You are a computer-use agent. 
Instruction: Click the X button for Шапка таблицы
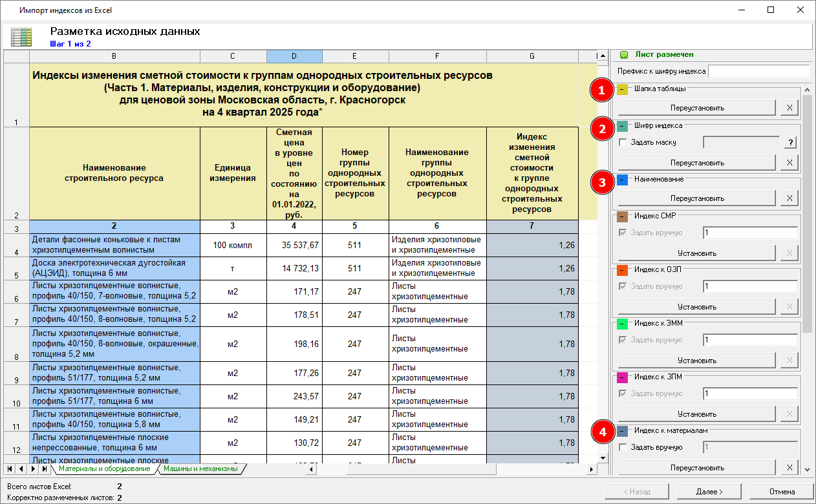click(x=789, y=108)
